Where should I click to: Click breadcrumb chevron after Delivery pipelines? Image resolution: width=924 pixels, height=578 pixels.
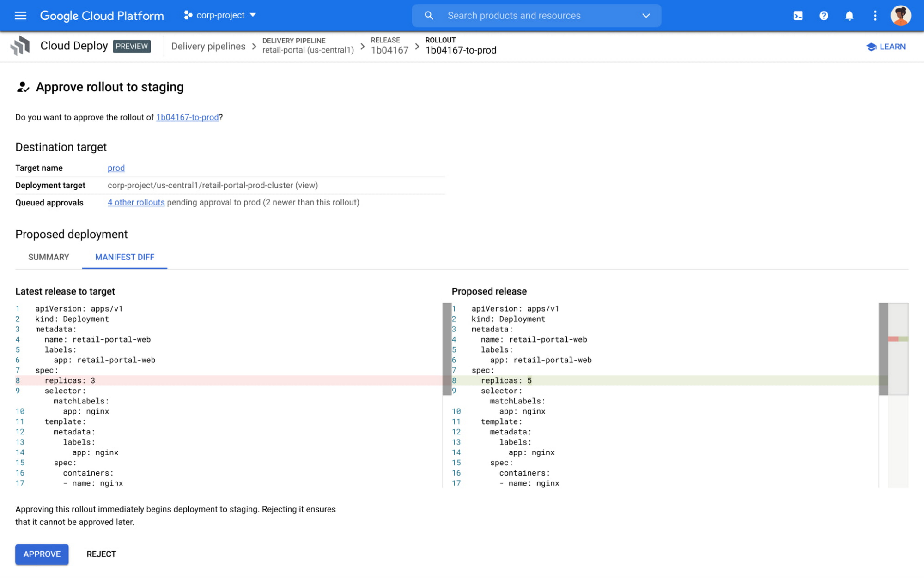[254, 47]
